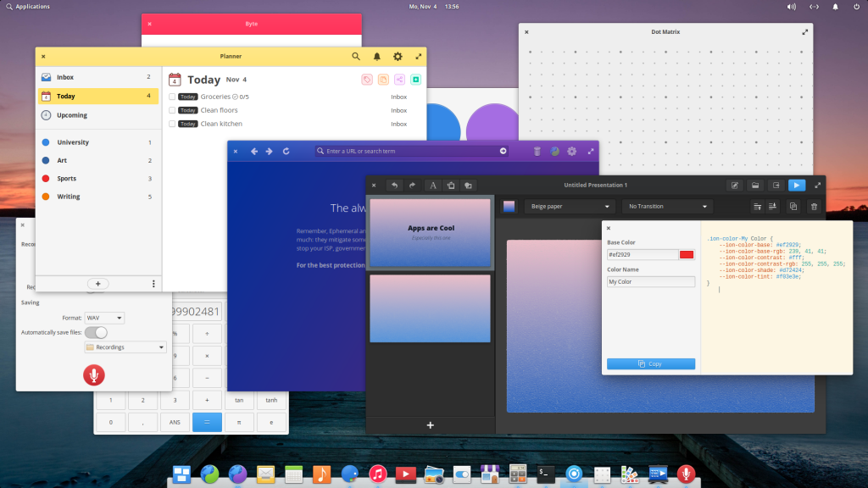868x488 pixels.
Task: Click the green add task icon in Planner
Action: pos(415,80)
